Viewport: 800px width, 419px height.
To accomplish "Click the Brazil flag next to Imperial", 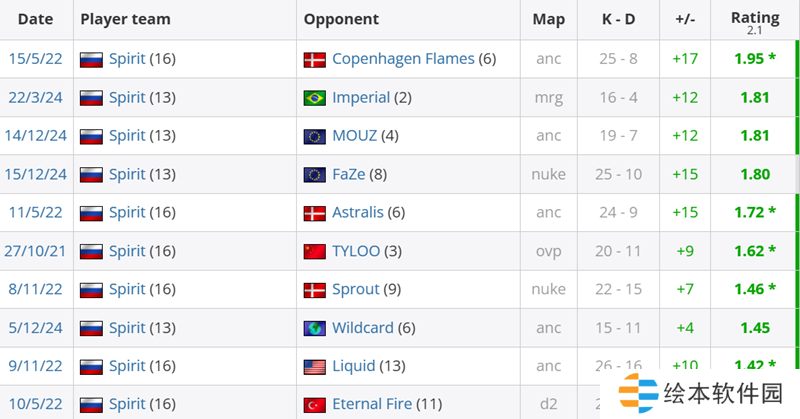I will click(x=315, y=98).
